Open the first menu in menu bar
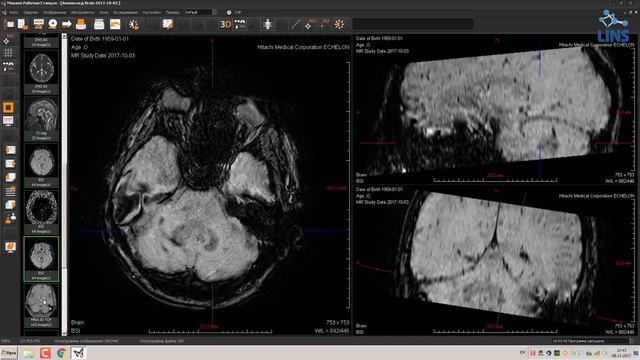Screen dimensions: 640x360 coord(13,13)
